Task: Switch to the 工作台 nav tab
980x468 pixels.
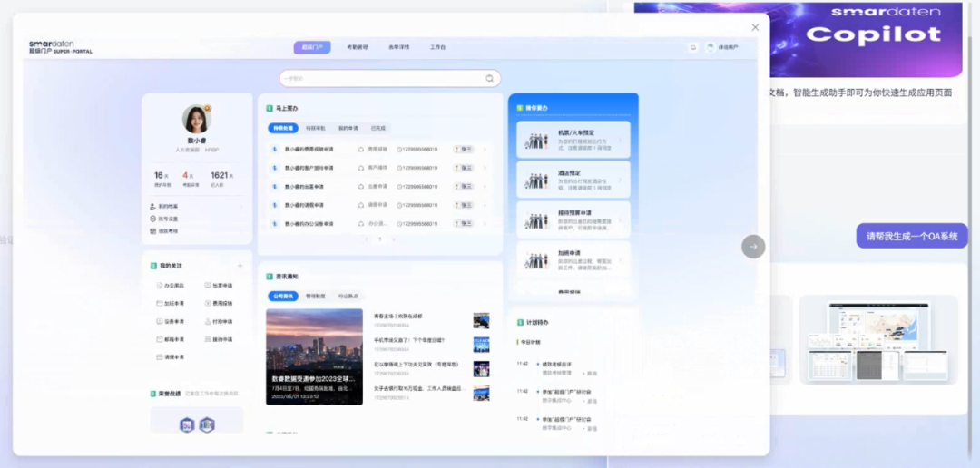Action: [437, 47]
